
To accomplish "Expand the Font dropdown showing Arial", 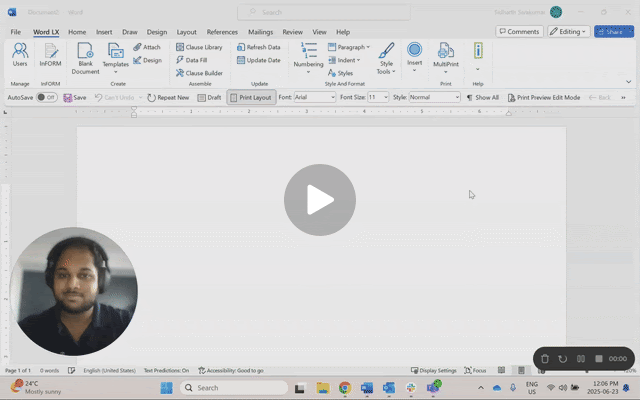I will [x=331, y=98].
